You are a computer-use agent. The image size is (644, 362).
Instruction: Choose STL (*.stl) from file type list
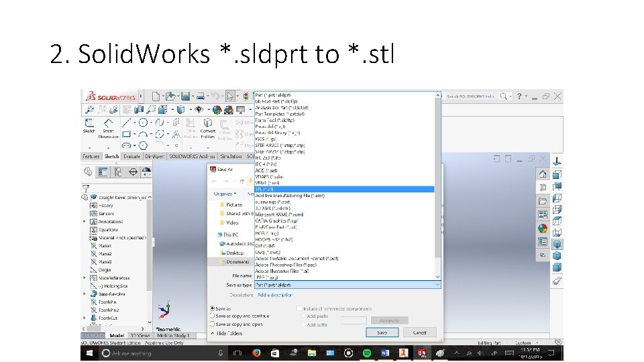point(344,189)
